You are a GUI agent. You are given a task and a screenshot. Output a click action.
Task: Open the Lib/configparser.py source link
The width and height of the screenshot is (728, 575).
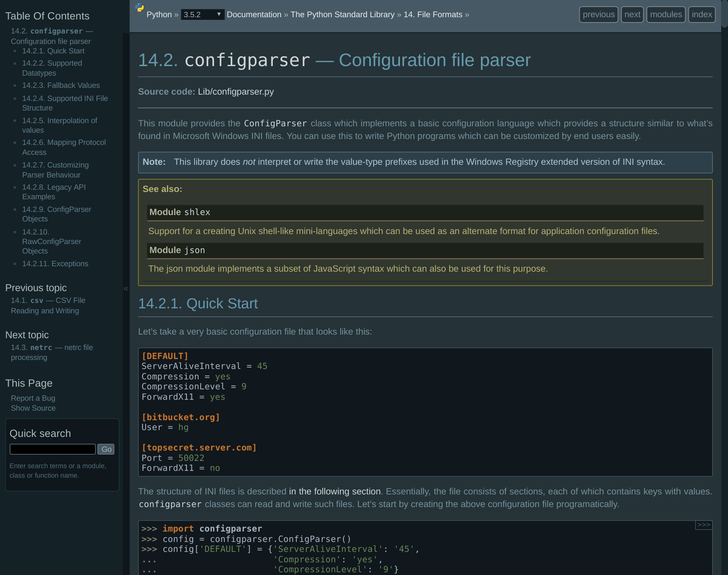click(236, 91)
